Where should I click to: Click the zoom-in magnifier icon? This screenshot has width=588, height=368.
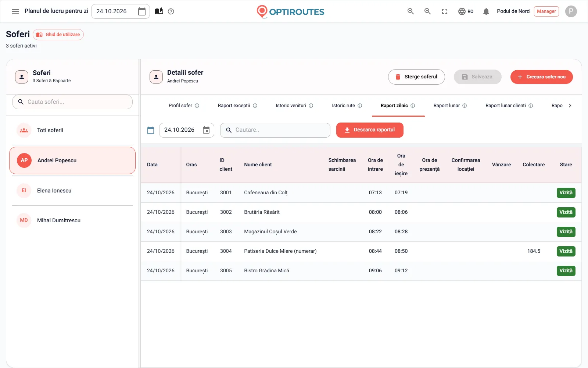(428, 11)
